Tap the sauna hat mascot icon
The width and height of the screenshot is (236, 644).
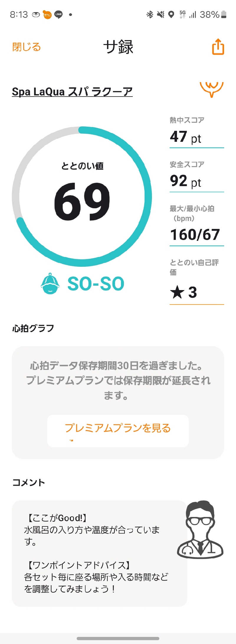(x=50, y=283)
